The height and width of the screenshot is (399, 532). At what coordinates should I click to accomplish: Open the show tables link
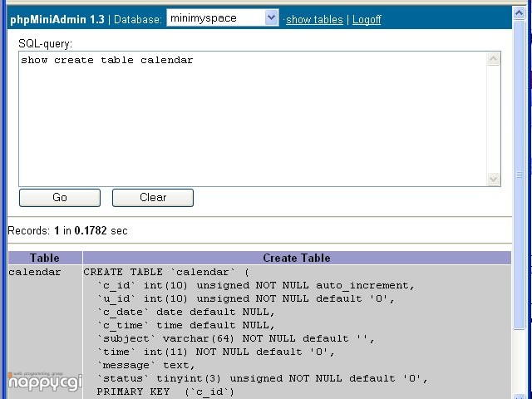pos(314,20)
